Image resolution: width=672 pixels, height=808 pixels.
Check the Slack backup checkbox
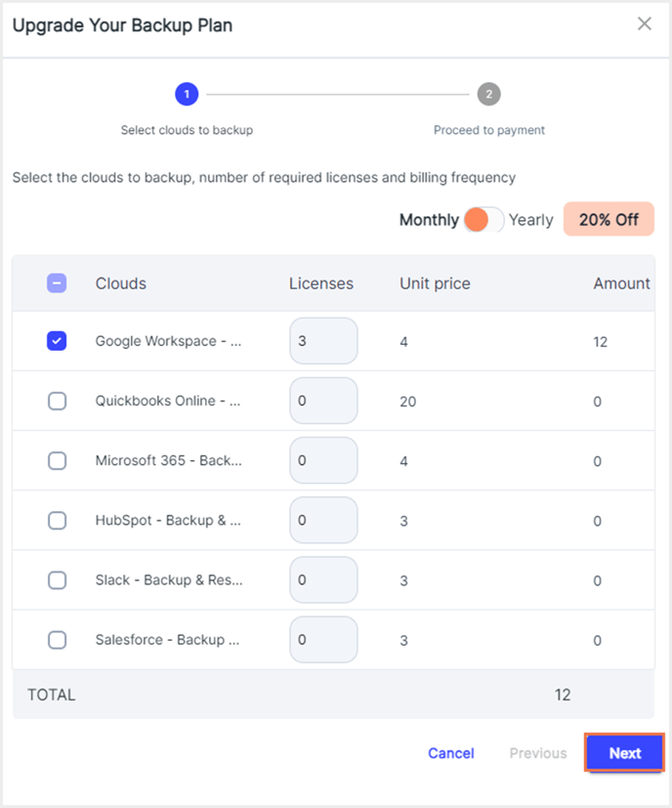click(57, 579)
